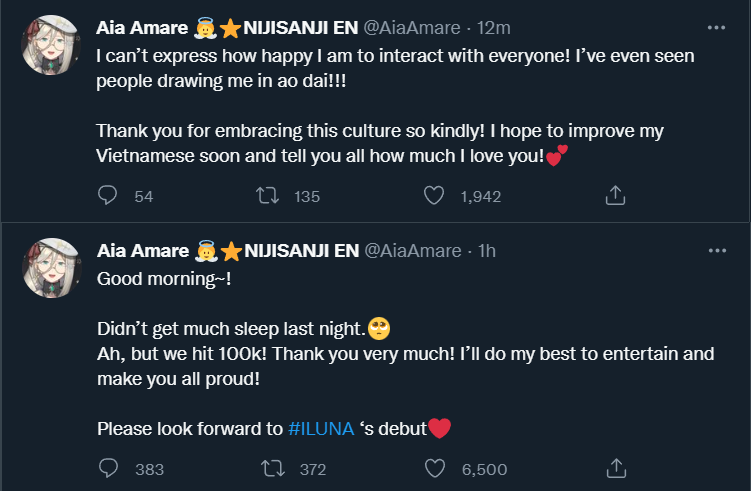This screenshot has height=491, width=751.
Task: Click the 383 reply count
Action: [x=149, y=468]
